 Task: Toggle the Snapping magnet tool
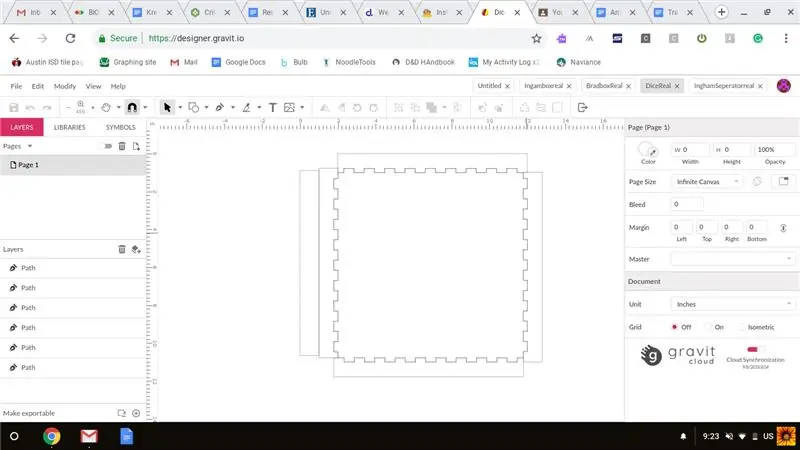click(x=132, y=108)
